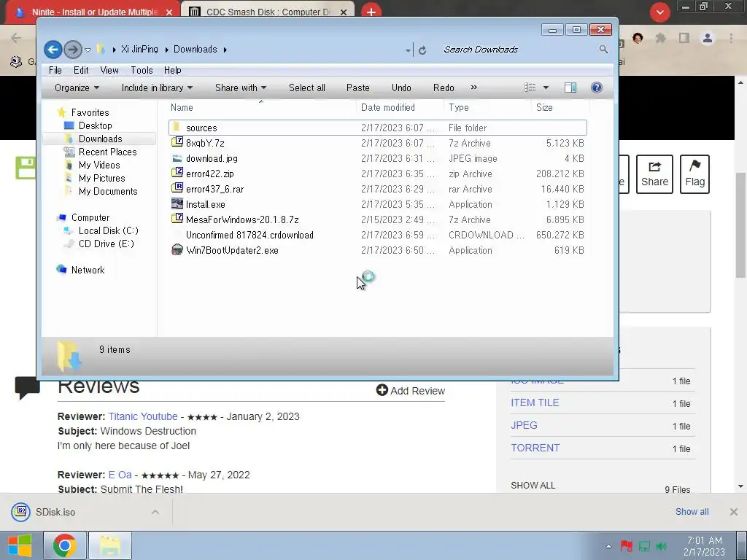Viewport: 747px width, 560px height.
Task: Click the Chrome icon in the taskbar
Action: pos(65,545)
